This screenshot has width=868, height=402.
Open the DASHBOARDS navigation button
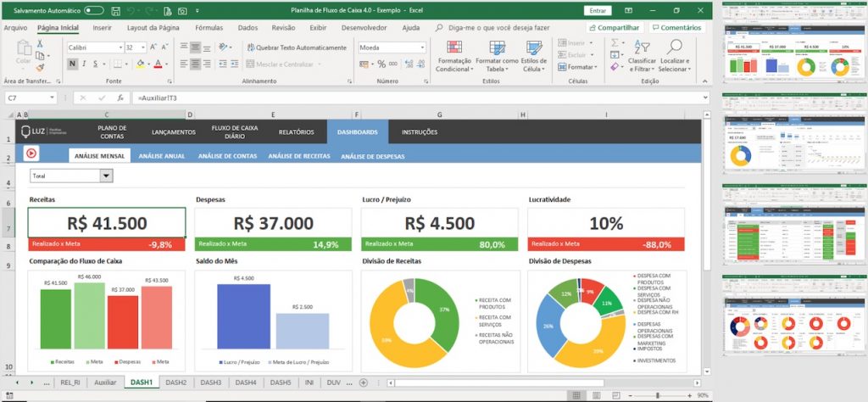tap(358, 132)
